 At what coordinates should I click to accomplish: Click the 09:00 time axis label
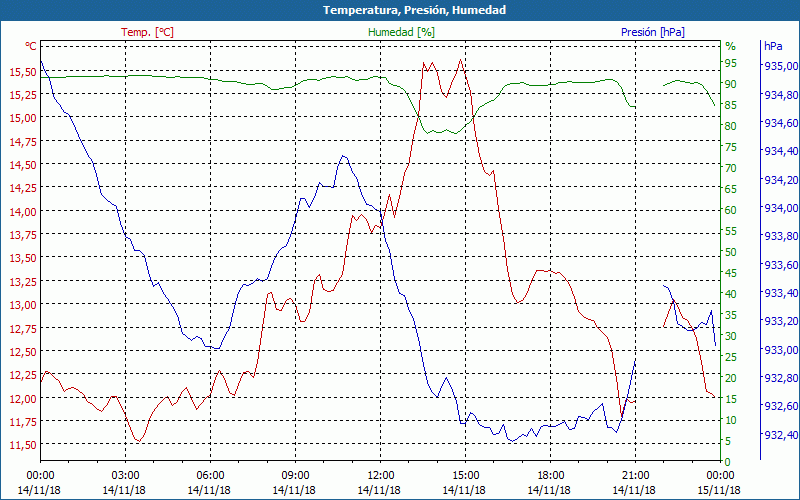(295, 476)
